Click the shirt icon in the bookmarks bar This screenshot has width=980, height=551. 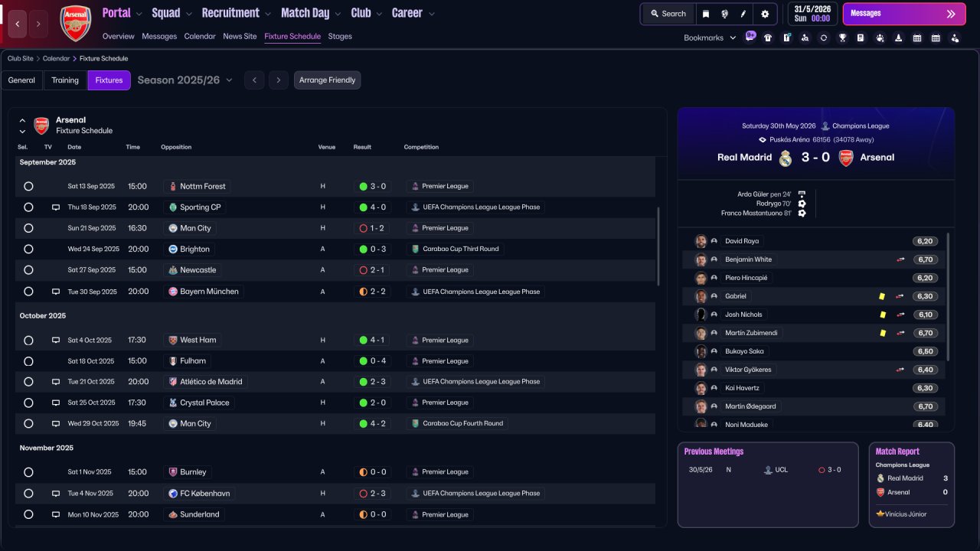(x=768, y=37)
